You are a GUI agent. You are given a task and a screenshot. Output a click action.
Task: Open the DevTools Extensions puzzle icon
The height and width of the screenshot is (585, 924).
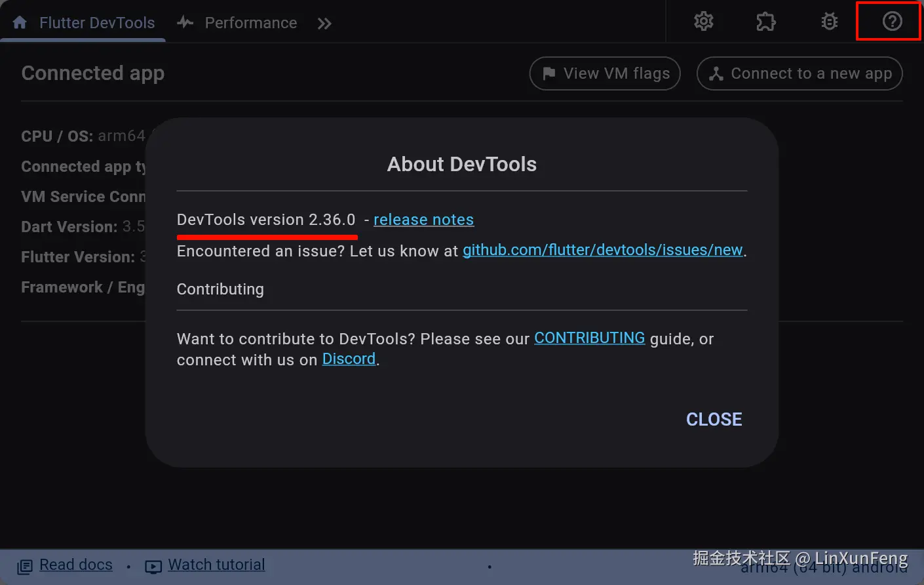pyautogui.click(x=766, y=22)
